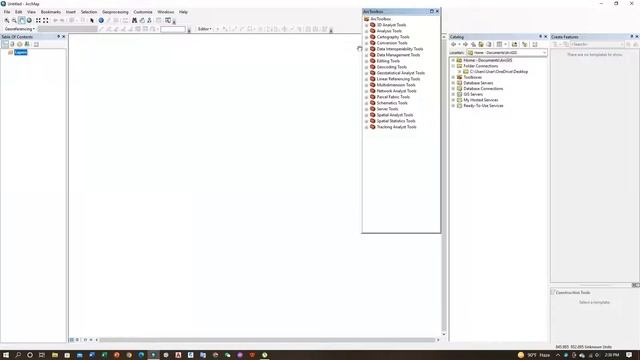
Task: Switch to Data View button
Action: coord(72,340)
